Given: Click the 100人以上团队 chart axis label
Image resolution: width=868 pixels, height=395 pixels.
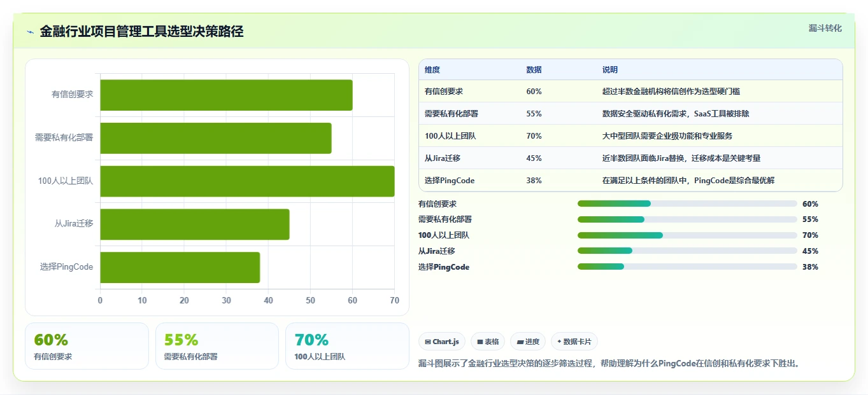Looking at the screenshot, I should point(66,181).
